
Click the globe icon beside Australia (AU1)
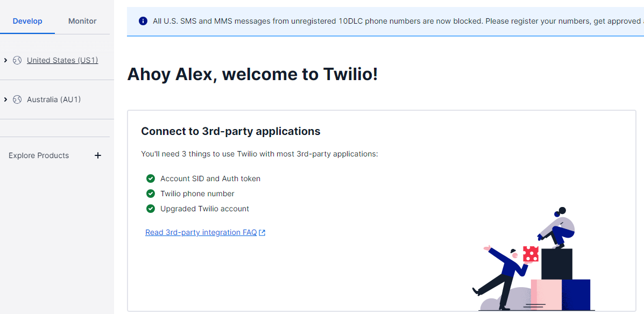point(17,99)
